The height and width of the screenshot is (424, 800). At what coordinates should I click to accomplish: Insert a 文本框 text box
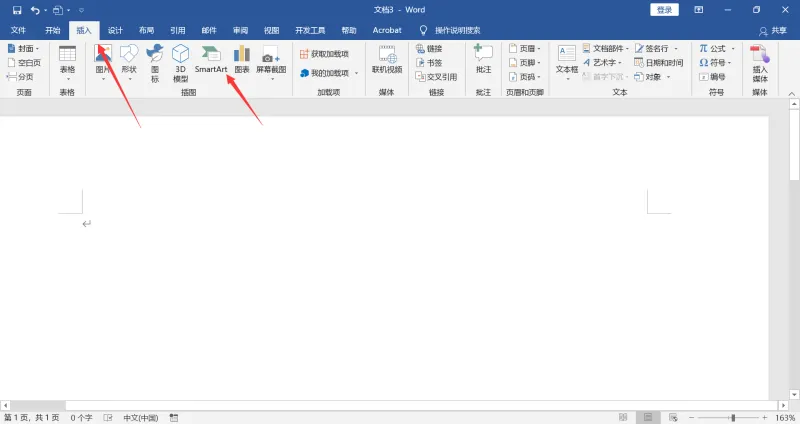567,63
